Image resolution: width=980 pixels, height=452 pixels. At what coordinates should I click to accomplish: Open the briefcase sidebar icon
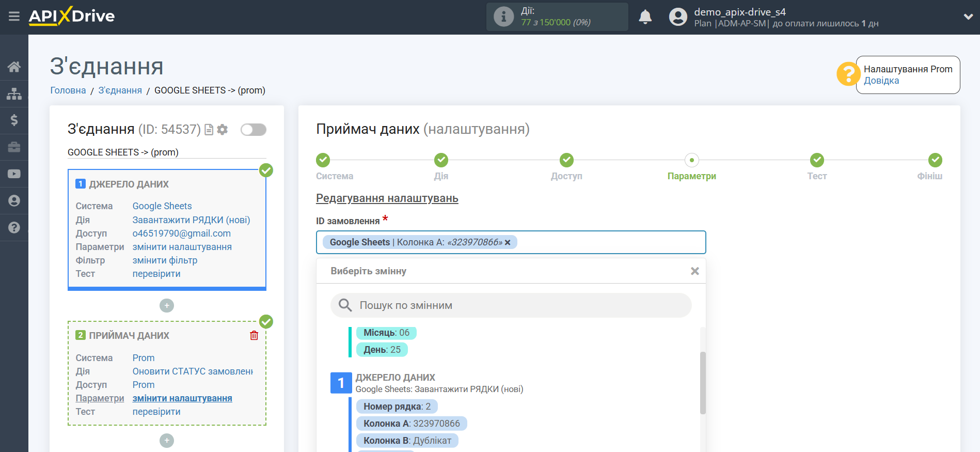point(14,147)
